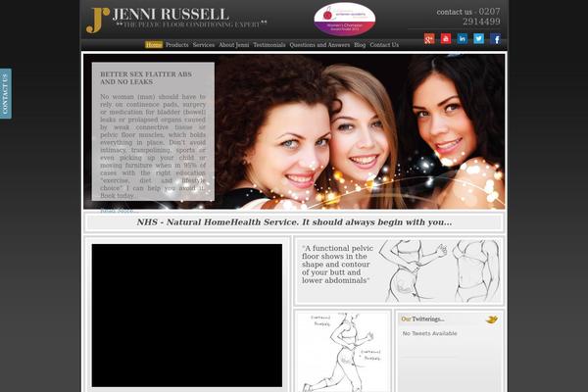
Task: Go to About Jenni page
Action: tap(233, 45)
